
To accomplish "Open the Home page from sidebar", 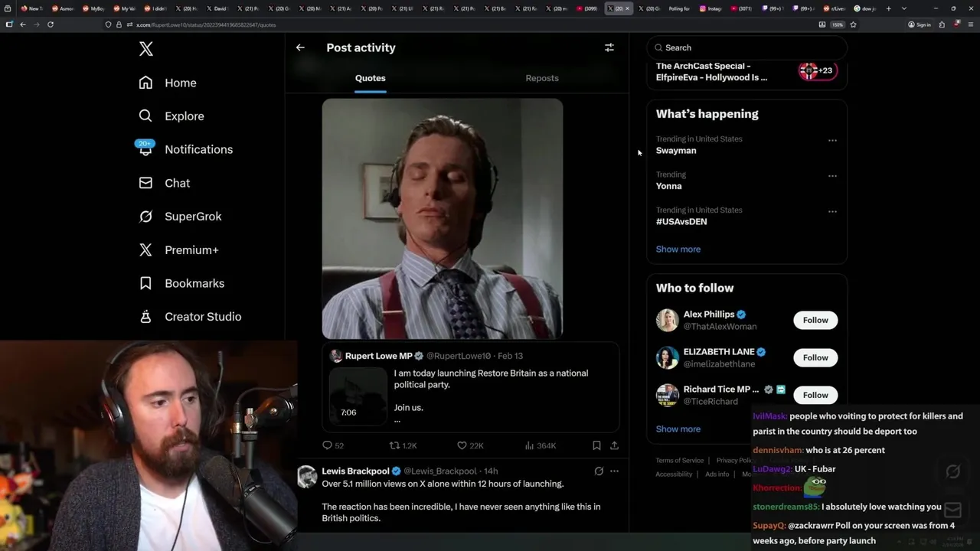I will click(x=168, y=83).
